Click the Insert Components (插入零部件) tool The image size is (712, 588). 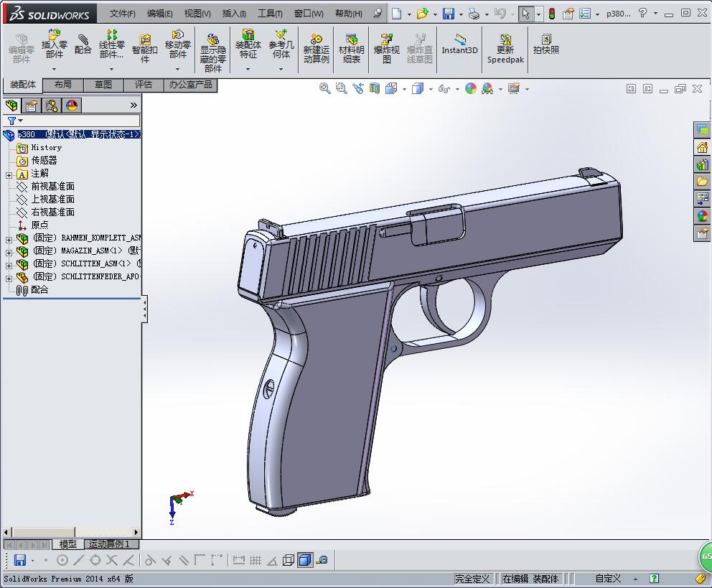(54, 44)
